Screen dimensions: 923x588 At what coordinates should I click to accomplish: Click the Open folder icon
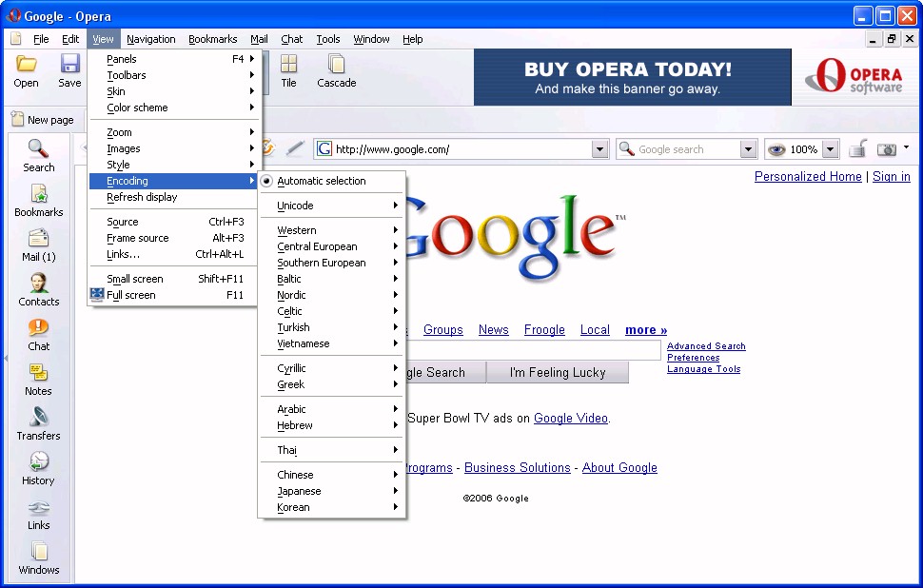[x=26, y=63]
